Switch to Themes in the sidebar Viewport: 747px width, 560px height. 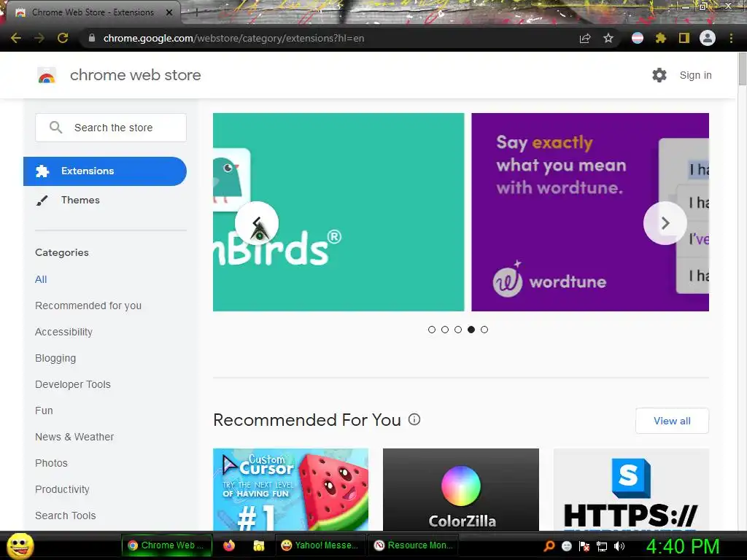(80, 200)
